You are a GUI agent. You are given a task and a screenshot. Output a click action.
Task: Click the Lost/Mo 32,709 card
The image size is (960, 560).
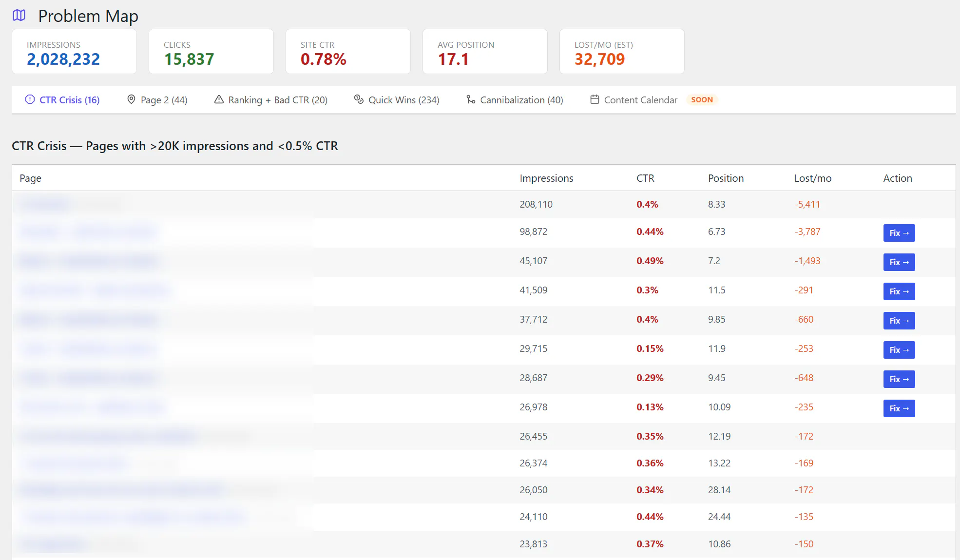pos(622,52)
